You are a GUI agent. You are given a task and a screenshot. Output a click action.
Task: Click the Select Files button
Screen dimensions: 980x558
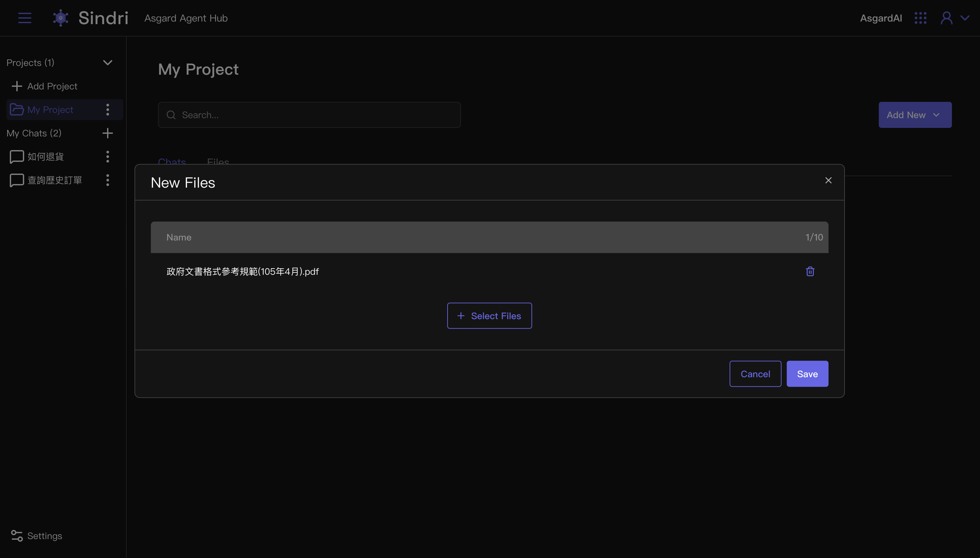pyautogui.click(x=490, y=316)
